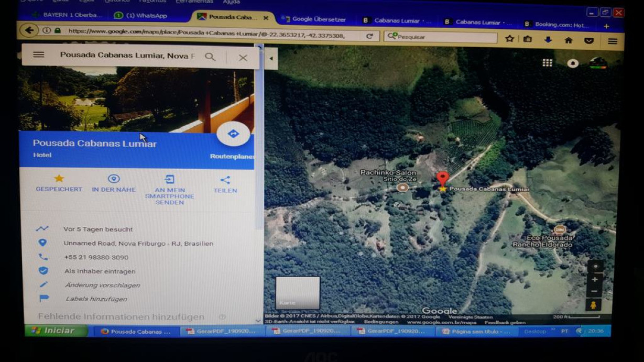Open the bookmarks list icon beside the star
The height and width of the screenshot is (362, 644).
tap(528, 39)
